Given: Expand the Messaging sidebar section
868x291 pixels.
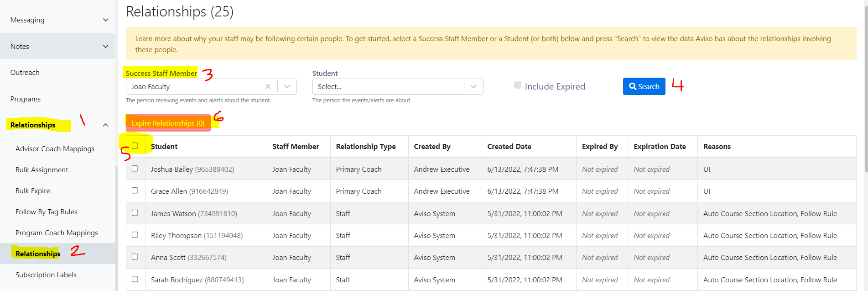Looking at the screenshot, I should coord(57,20).
